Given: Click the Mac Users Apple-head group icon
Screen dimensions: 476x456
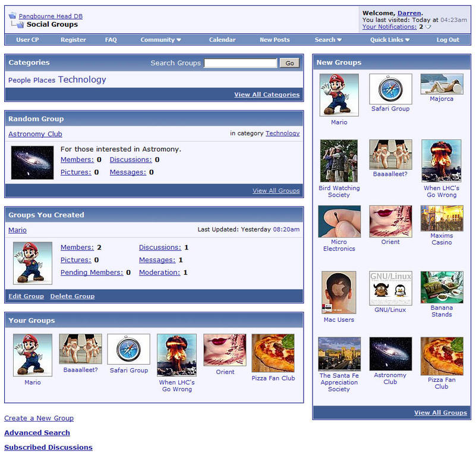Looking at the screenshot, I should tap(339, 293).
